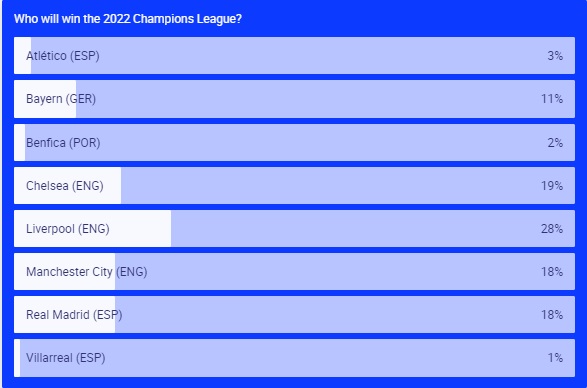Click Manchester City's 18% value

[552, 272]
